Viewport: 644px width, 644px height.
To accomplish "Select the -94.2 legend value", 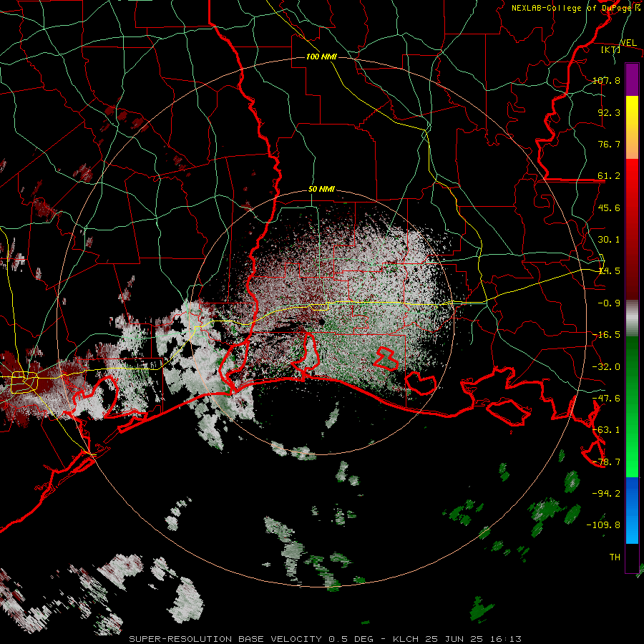I will click(x=606, y=494).
